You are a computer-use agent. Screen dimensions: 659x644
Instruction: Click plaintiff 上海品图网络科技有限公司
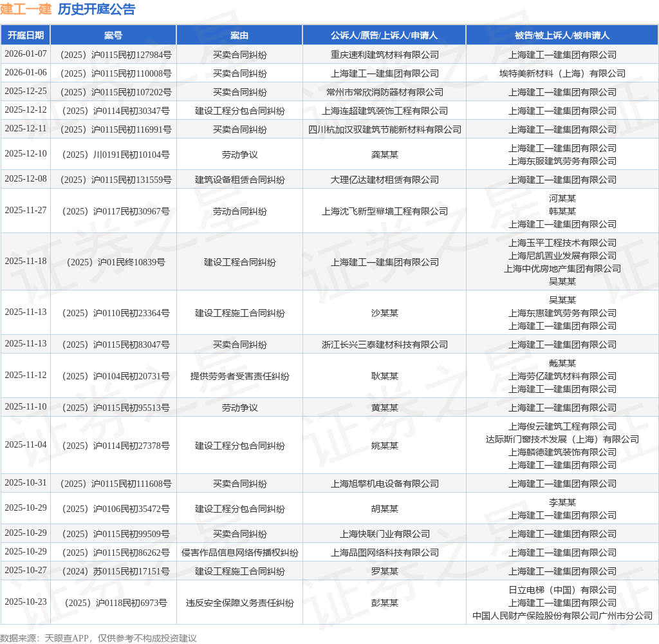tap(385, 553)
